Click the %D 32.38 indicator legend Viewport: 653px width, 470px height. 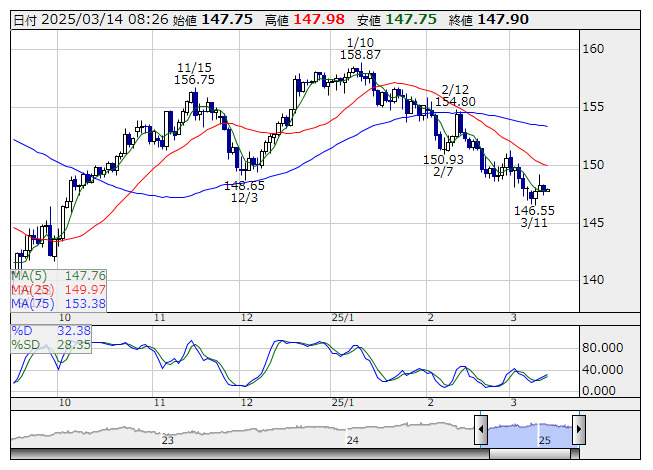pos(51,331)
